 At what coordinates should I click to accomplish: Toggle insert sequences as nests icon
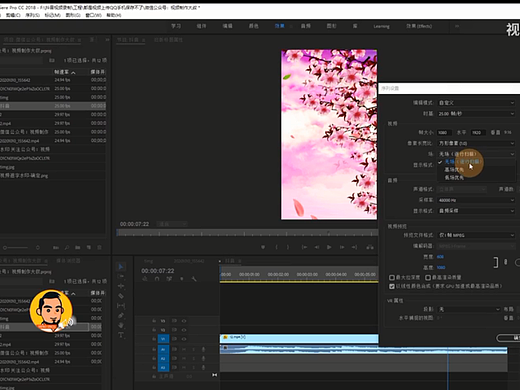[x=145, y=279]
